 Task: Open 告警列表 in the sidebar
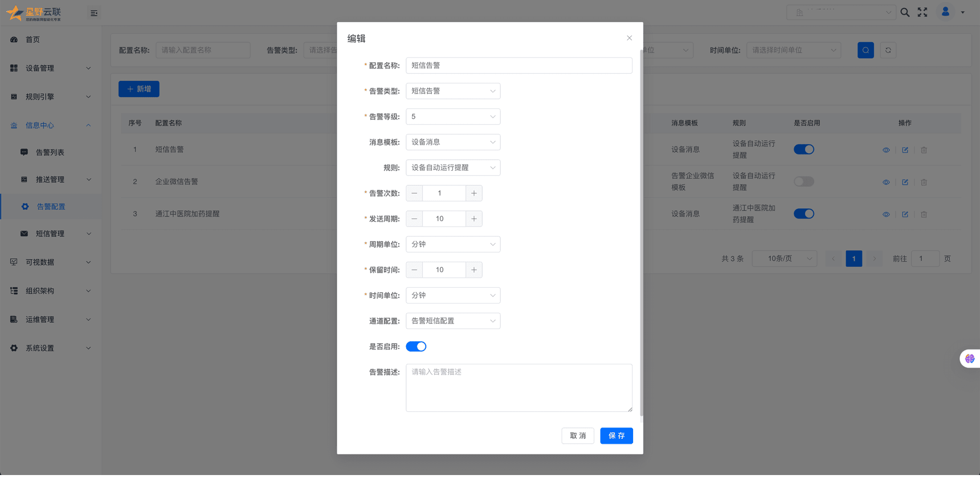(50, 152)
